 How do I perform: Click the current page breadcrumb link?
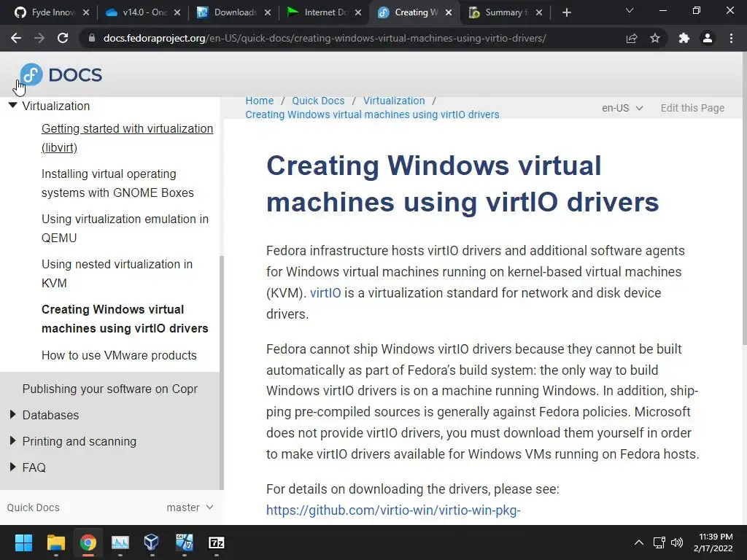click(373, 114)
